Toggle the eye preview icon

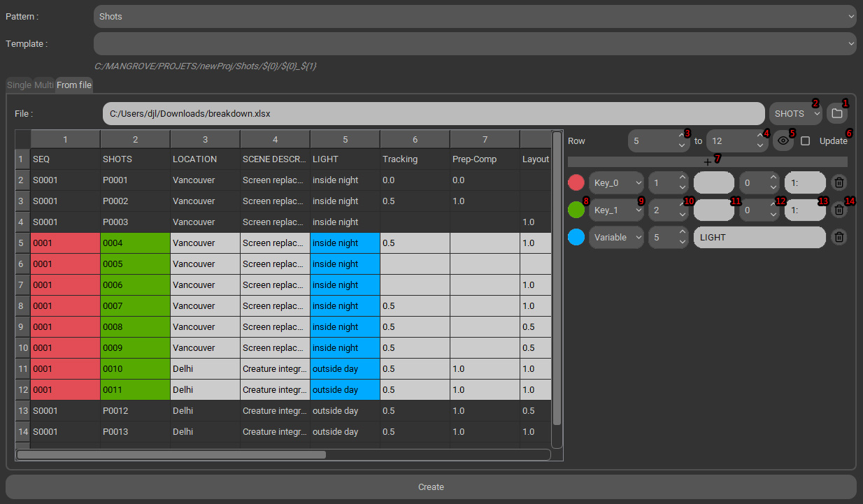[x=783, y=141]
